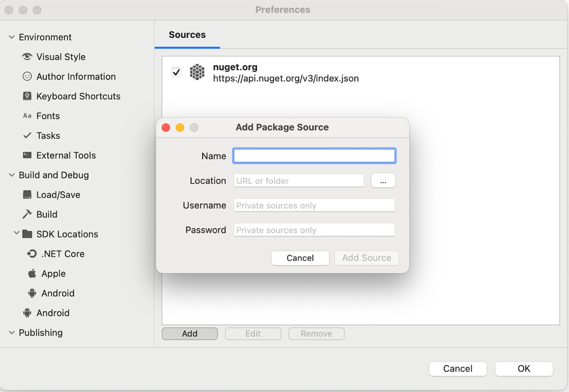This screenshot has height=392, width=569.
Task: Collapse the SDK Locations folder
Action: 17,234
